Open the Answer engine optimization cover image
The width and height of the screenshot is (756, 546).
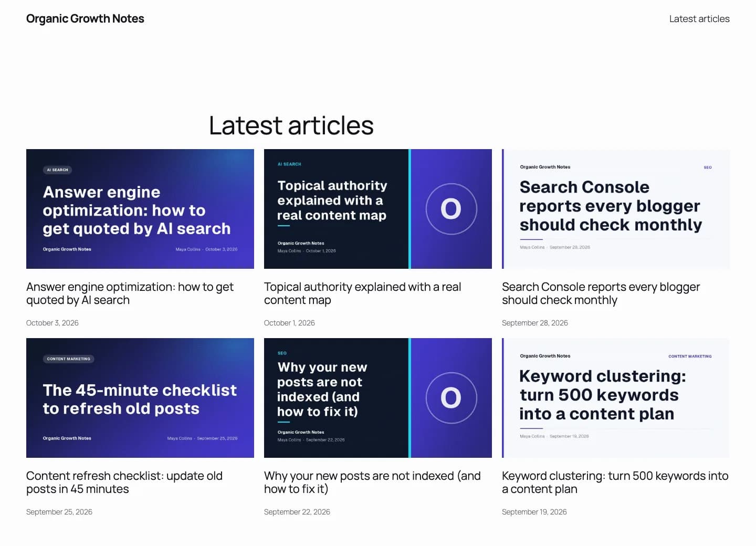pos(140,209)
